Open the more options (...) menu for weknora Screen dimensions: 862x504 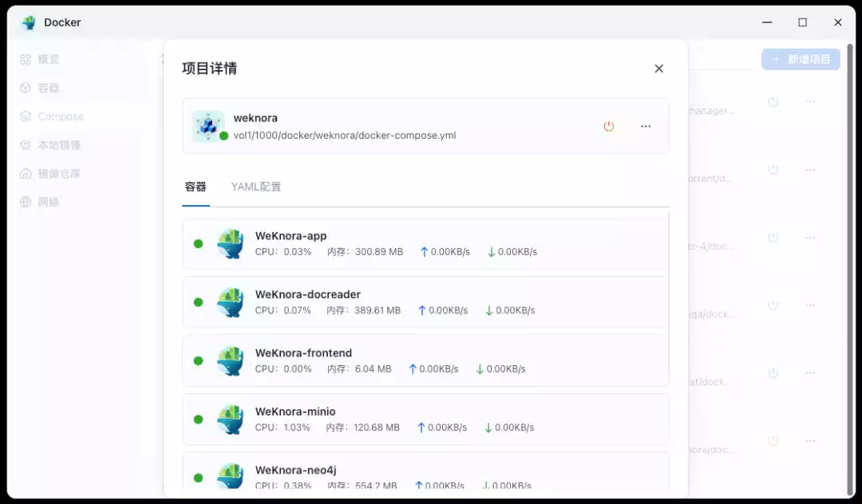(x=646, y=126)
